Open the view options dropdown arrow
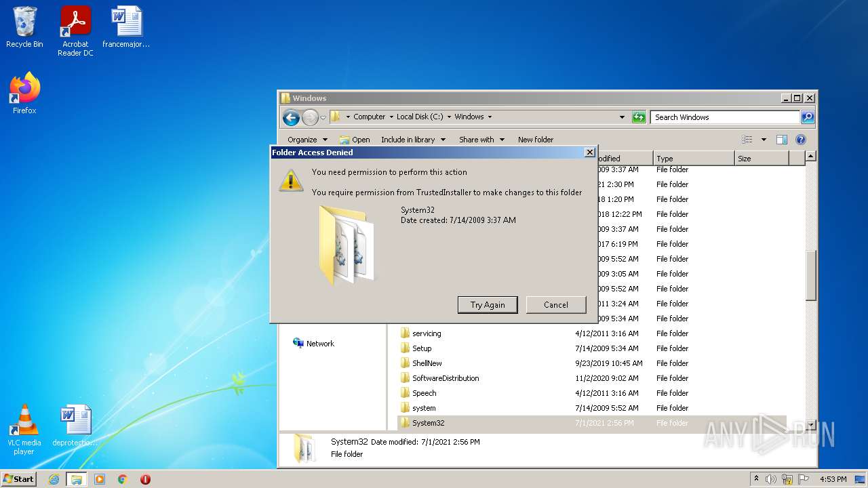 [763, 140]
